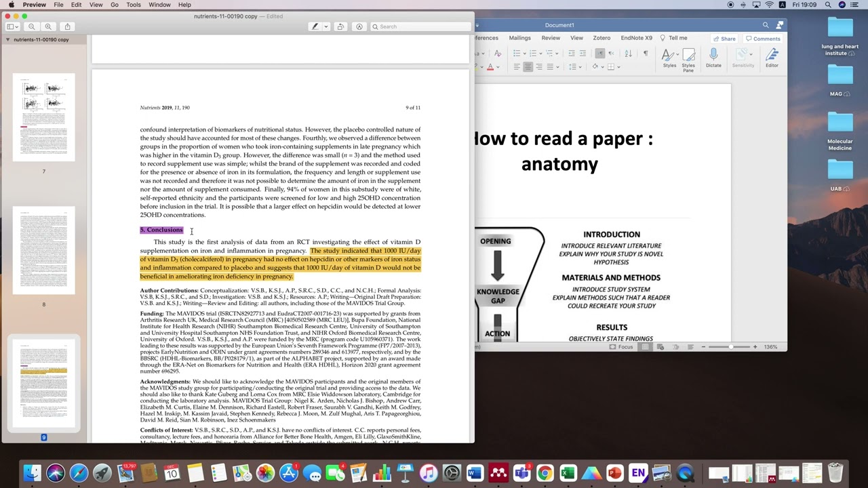This screenshot has width=868, height=488.
Task: Open the Preview File menu
Action: pyautogui.click(x=58, y=5)
